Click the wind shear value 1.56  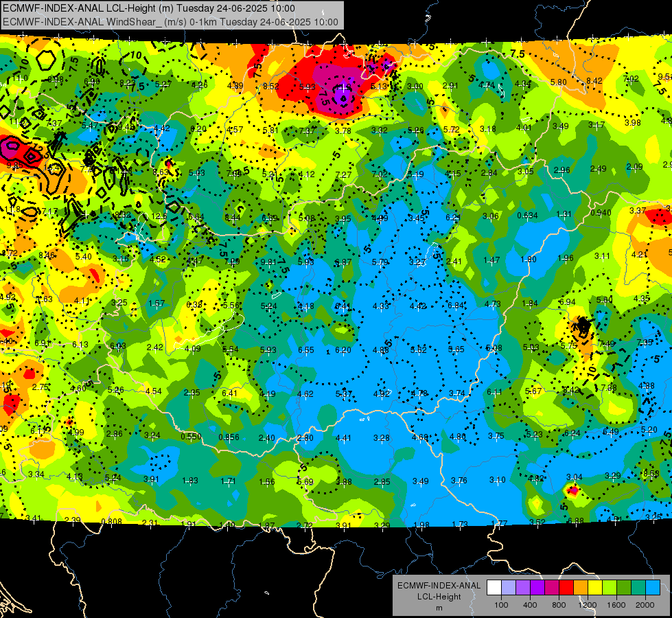pyautogui.click(x=266, y=481)
